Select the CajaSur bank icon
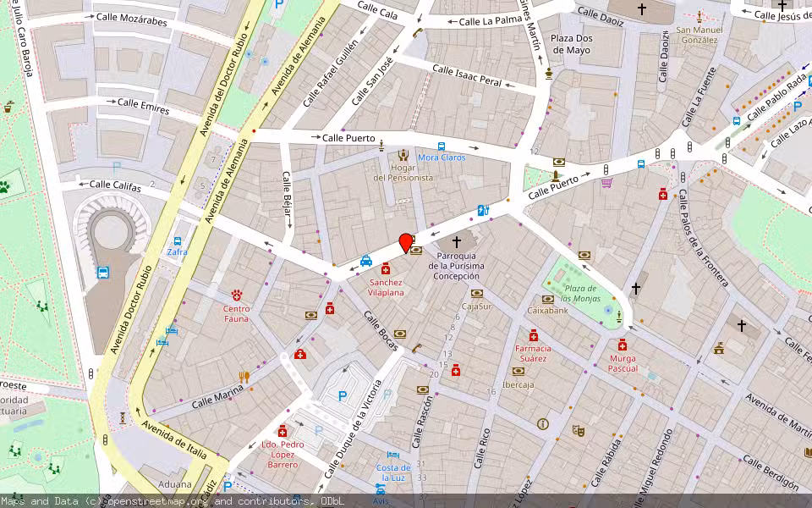 [477, 294]
